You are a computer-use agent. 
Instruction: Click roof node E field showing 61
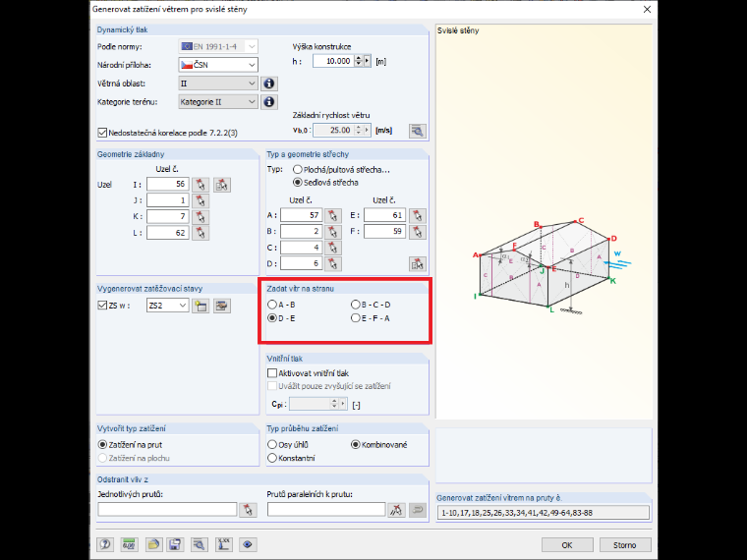coord(385,215)
